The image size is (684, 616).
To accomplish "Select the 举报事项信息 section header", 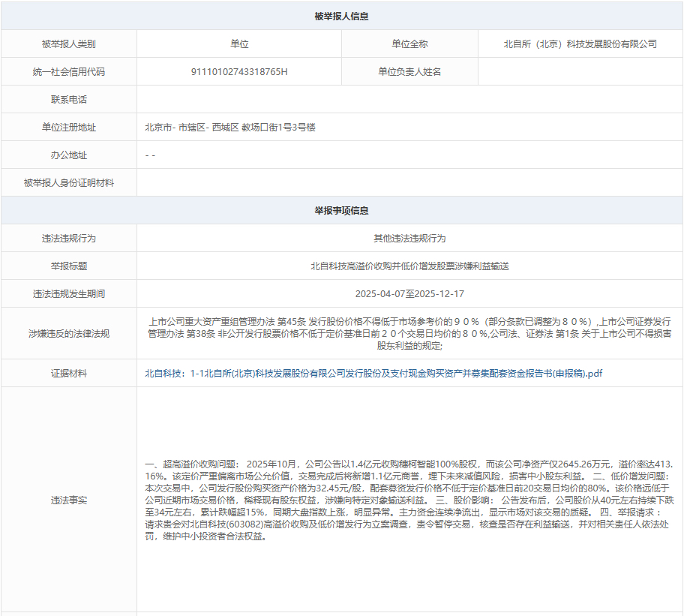I will point(341,211).
